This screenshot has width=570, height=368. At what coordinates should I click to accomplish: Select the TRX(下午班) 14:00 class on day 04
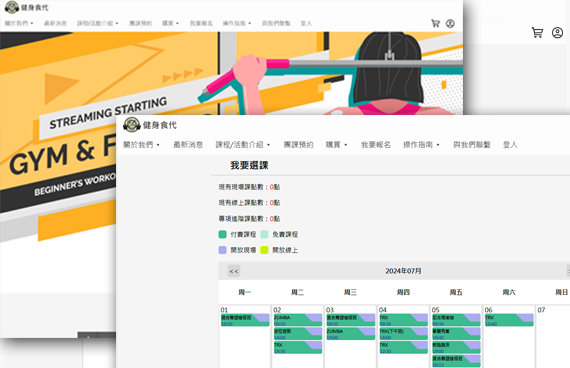point(404,334)
